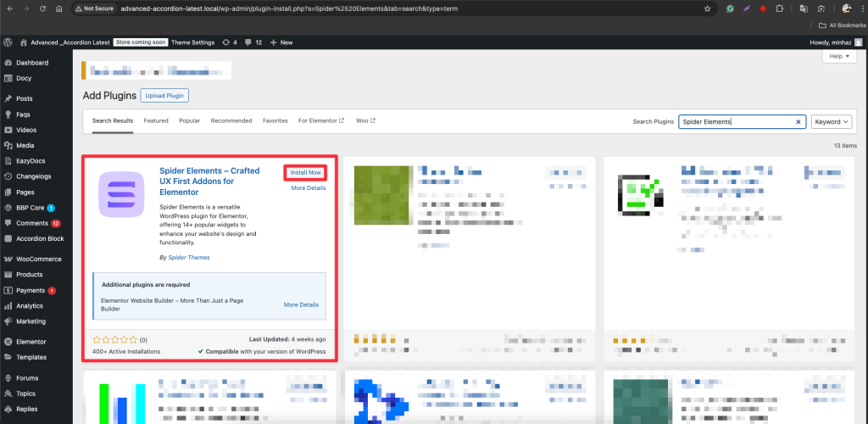Switch to the Favorites tab
The image size is (868, 424).
tap(275, 120)
